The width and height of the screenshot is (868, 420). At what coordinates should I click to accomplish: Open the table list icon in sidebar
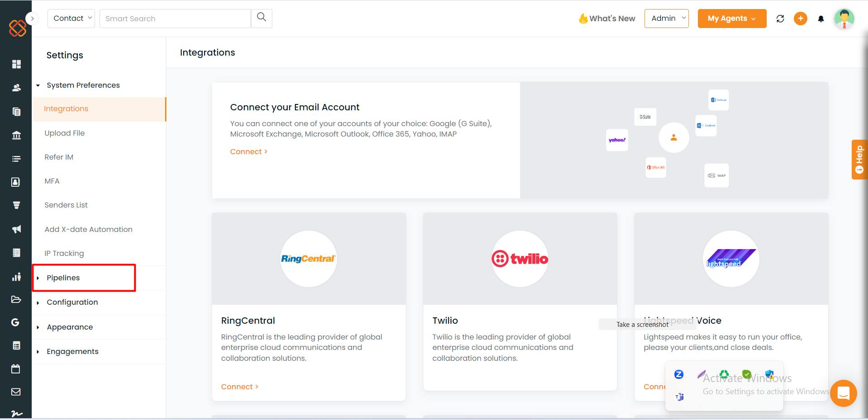tap(16, 346)
